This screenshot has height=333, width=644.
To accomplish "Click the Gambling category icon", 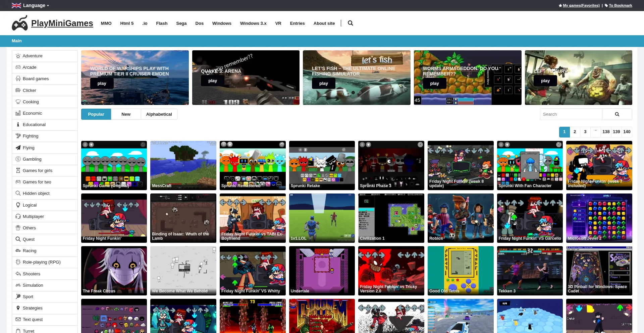I will click(x=18, y=159).
